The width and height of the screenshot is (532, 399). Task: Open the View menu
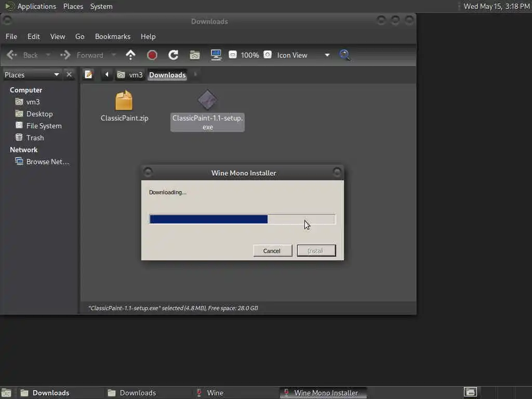click(58, 36)
